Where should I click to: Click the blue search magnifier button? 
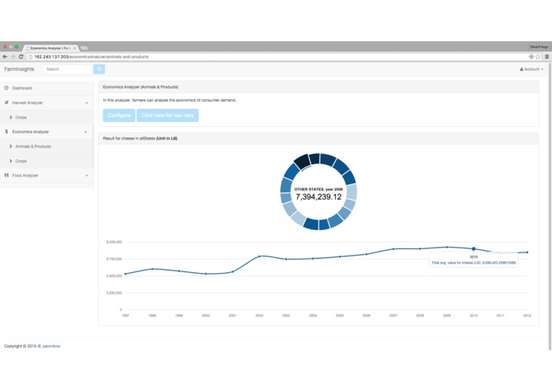[99, 69]
